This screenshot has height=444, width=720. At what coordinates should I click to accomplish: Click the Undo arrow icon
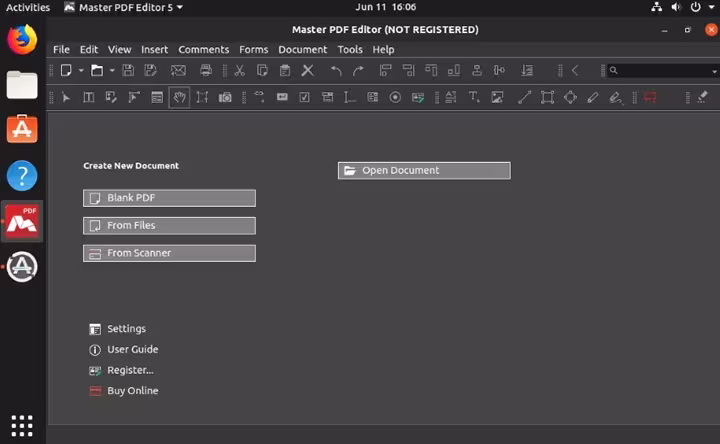tap(336, 70)
